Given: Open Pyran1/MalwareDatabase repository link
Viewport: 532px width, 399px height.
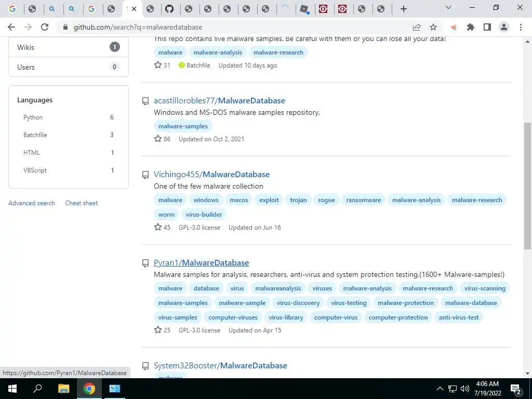Looking at the screenshot, I should coord(201,262).
